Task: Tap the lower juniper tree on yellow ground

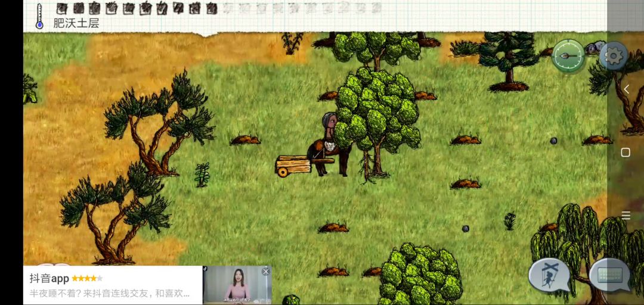Action: (x=116, y=213)
